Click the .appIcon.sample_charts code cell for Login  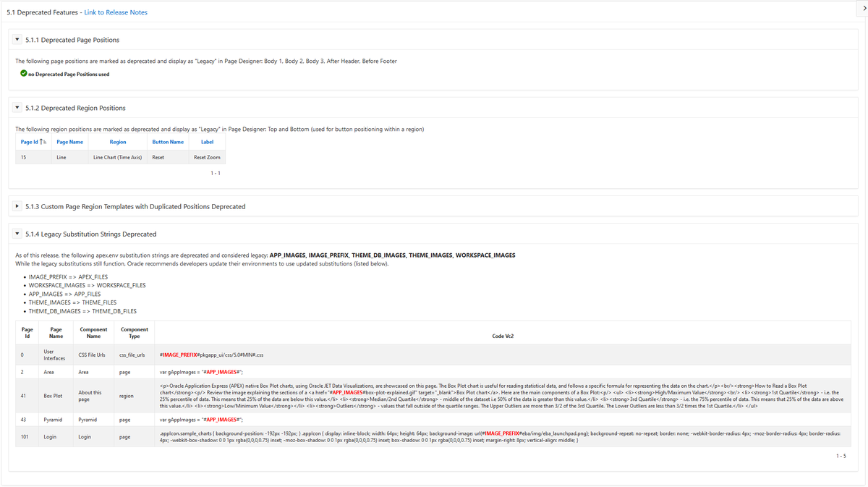click(503, 437)
